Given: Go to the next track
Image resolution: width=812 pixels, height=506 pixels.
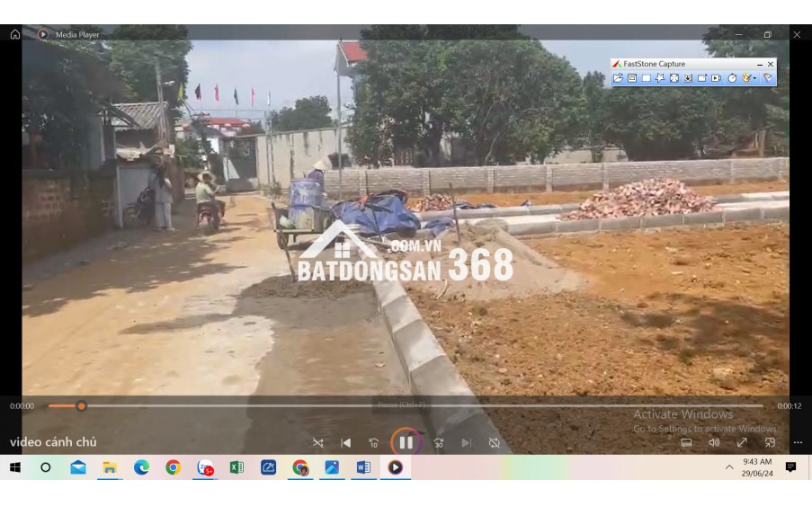Looking at the screenshot, I should pyautogui.click(x=466, y=443).
